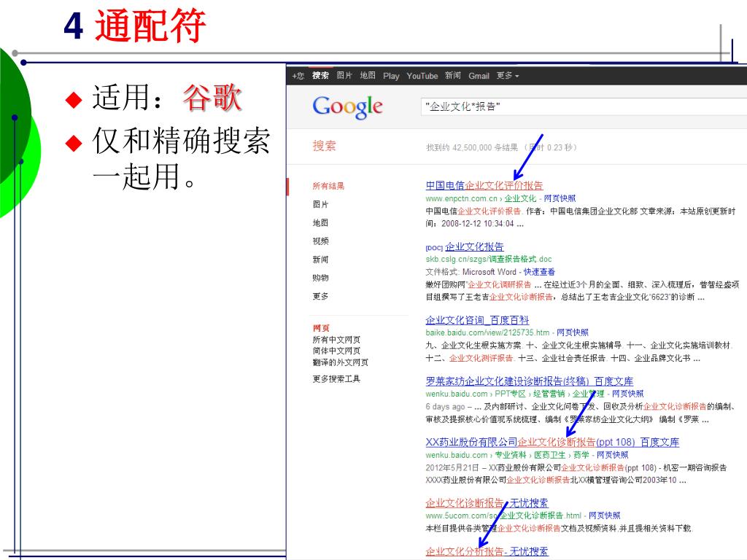Click the 专业资料 breadcrumb link
Screen dimensions: 747x560
(x=511, y=455)
